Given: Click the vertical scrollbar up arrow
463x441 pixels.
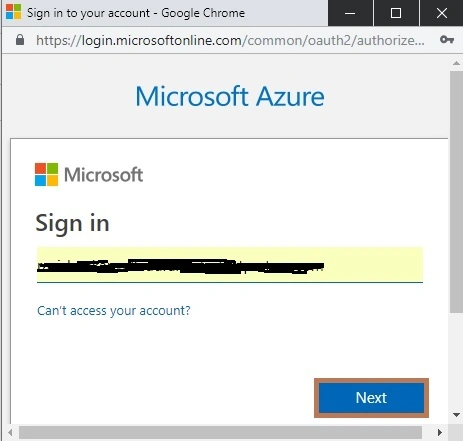Looking at the screenshot, I should (x=456, y=63).
